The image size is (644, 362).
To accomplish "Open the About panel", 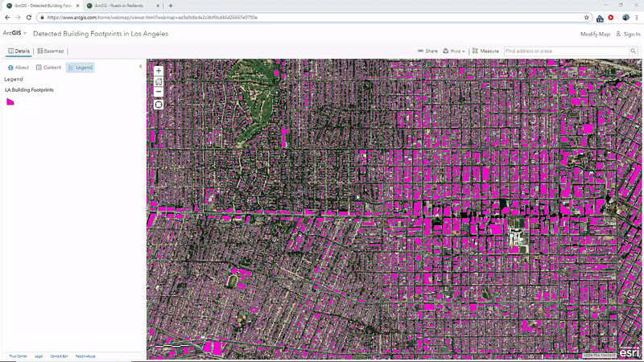I will point(19,68).
